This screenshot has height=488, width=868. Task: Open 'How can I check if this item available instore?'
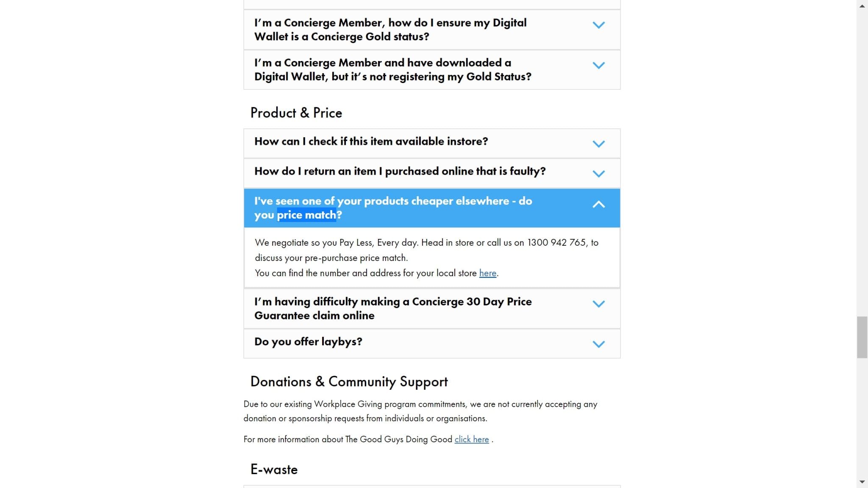432,143
